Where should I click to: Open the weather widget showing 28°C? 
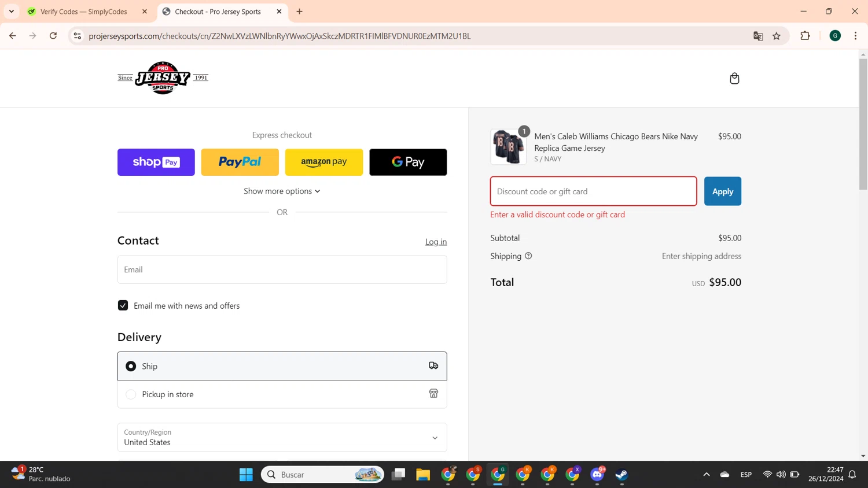pos(41,474)
